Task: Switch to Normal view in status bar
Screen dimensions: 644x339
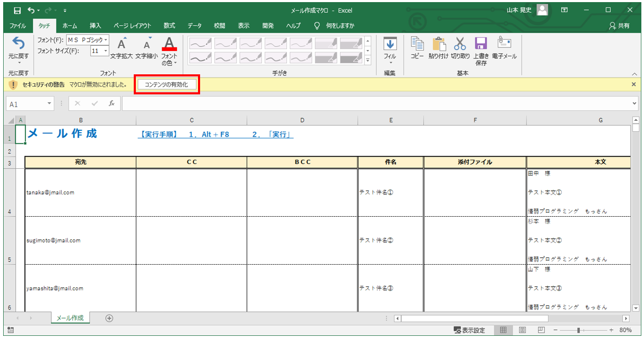Action: (503, 330)
